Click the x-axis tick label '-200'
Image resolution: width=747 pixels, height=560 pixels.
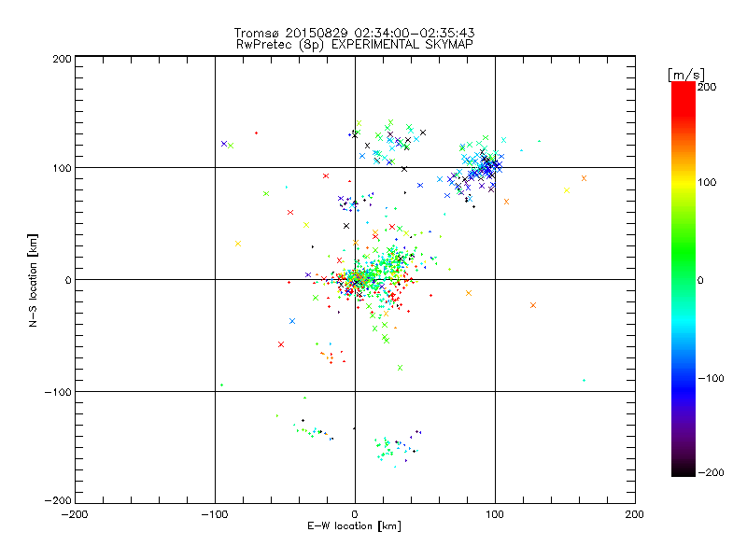(x=75, y=514)
